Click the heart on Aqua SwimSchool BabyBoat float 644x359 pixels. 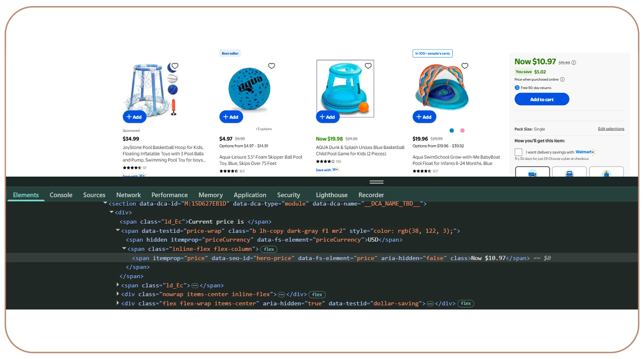point(465,66)
